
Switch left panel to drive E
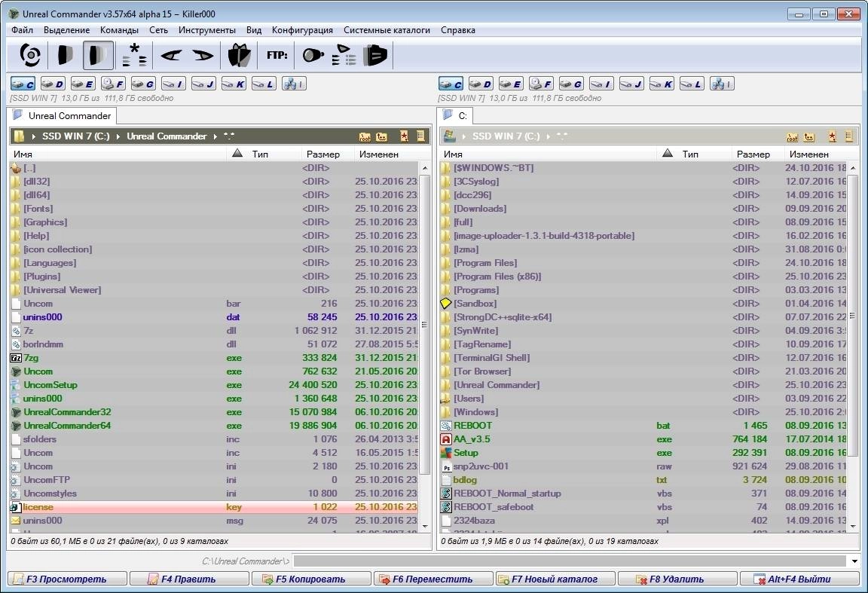coord(83,84)
